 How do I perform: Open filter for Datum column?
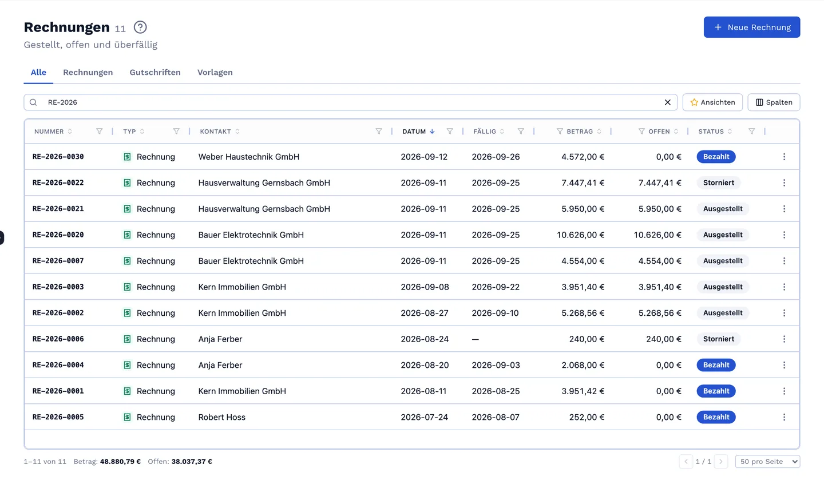450,132
